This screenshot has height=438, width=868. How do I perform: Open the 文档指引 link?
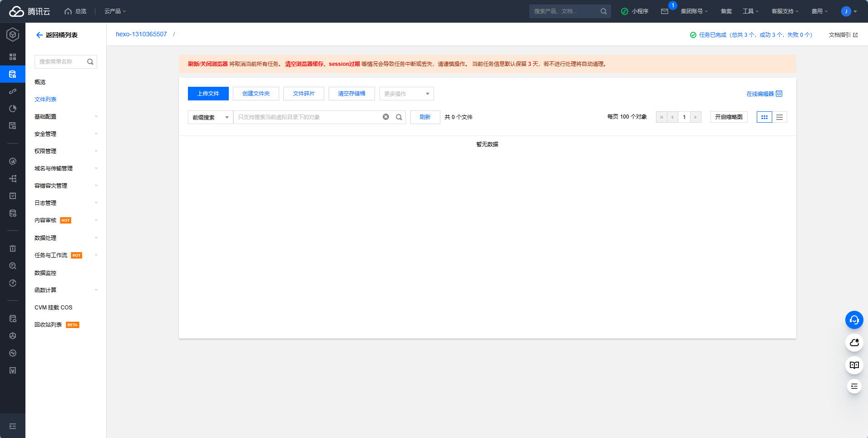point(843,35)
